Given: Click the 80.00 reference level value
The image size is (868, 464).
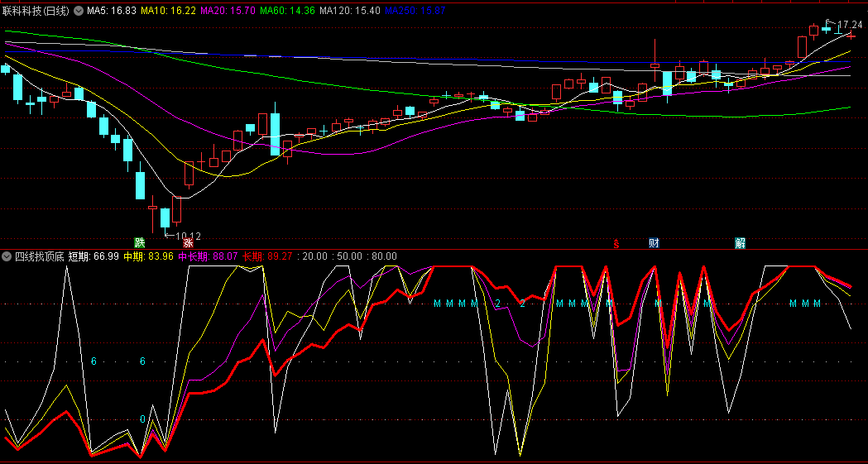Looking at the screenshot, I should [384, 256].
